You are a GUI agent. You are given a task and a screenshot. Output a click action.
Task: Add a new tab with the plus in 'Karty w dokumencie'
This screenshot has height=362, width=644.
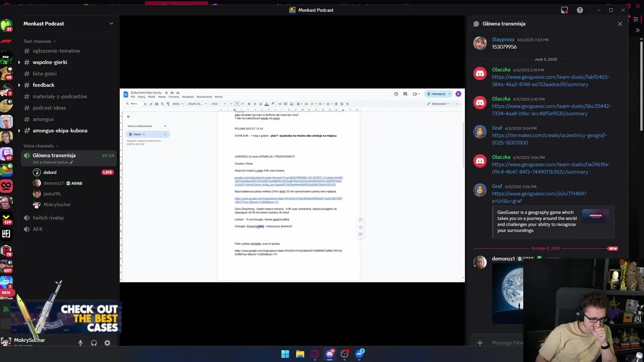coord(165,126)
